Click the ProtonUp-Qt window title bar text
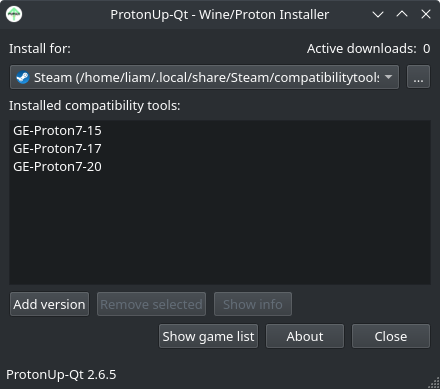The height and width of the screenshot is (389, 440). click(x=220, y=14)
